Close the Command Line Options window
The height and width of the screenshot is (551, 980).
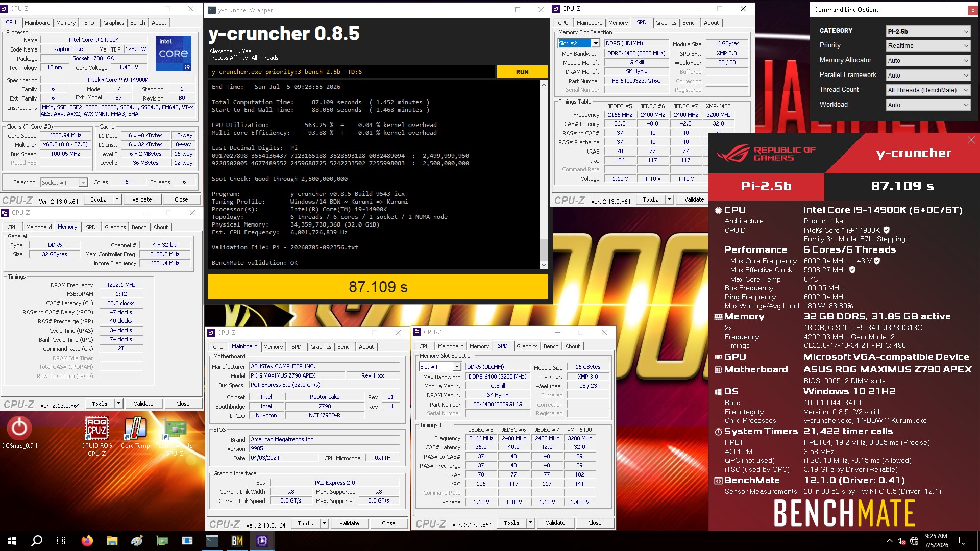pyautogui.click(x=972, y=10)
